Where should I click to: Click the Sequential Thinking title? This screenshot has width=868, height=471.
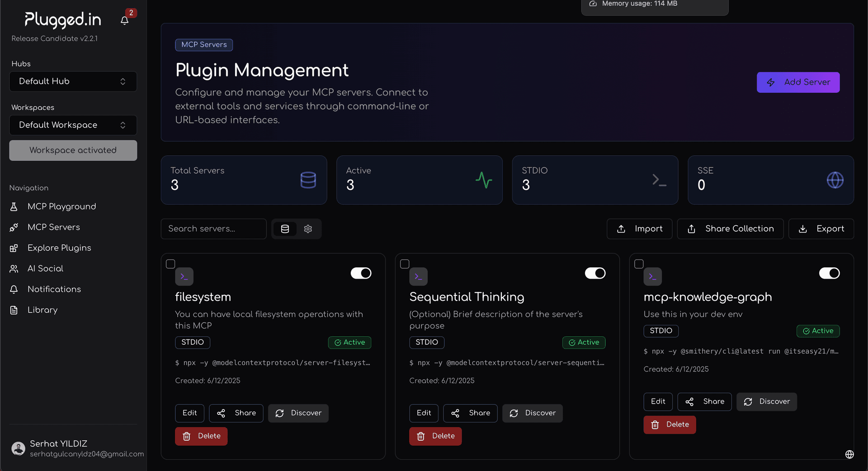coord(467,297)
